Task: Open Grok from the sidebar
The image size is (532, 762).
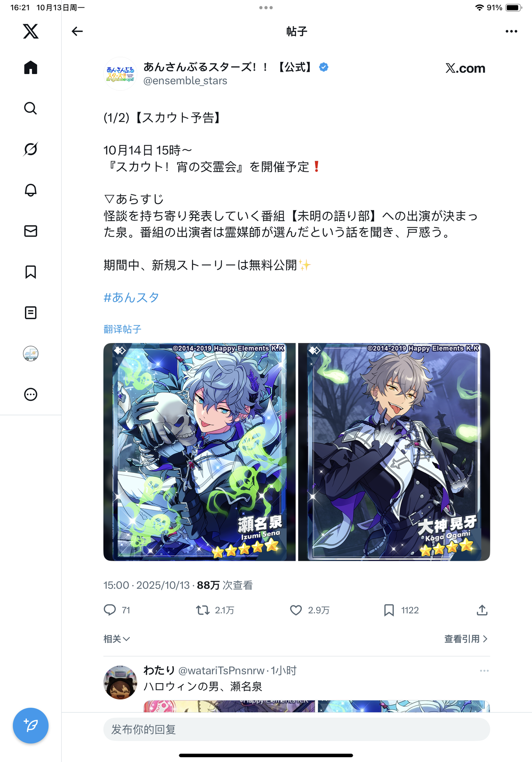Action: [x=30, y=149]
